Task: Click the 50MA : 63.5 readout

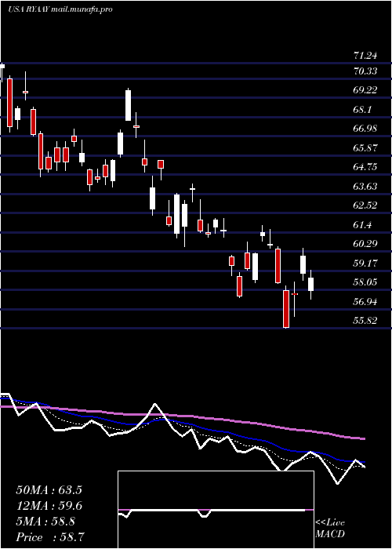Action: point(49,489)
